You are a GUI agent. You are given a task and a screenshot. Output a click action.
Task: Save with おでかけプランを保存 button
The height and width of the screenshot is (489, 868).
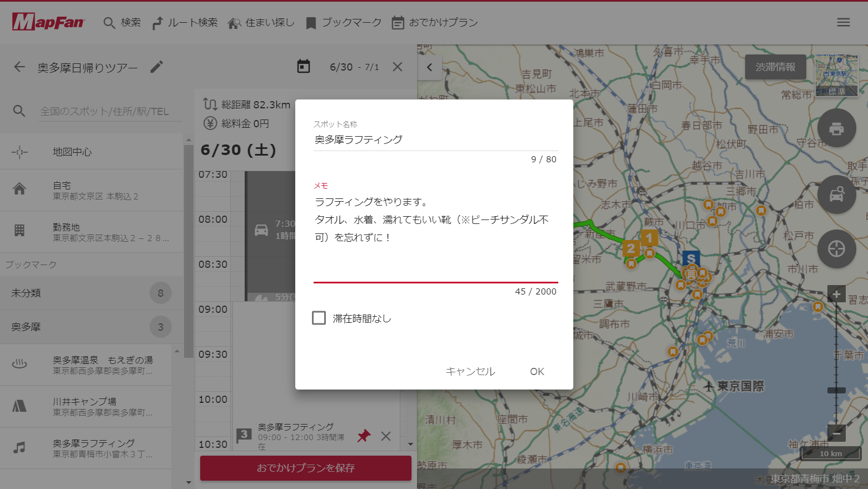click(x=306, y=468)
